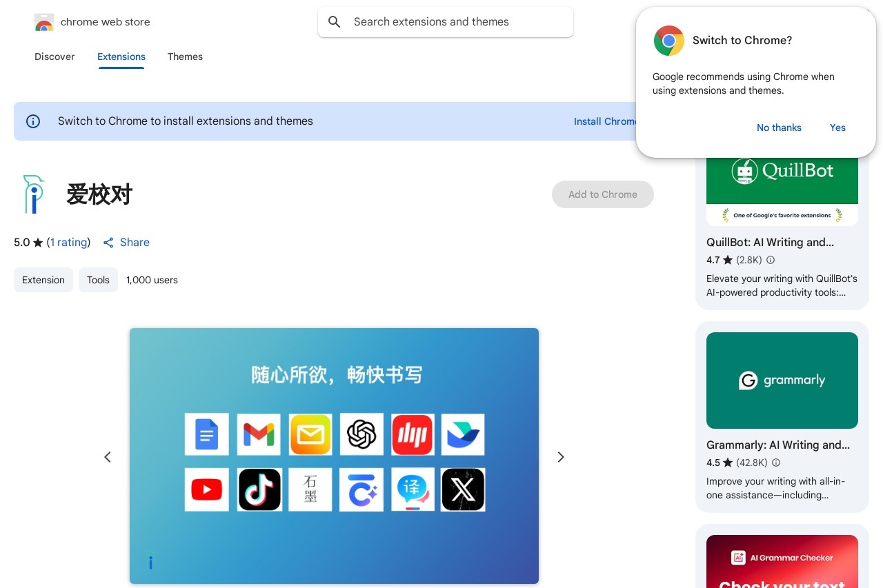
Task: Select the Extensions tab
Action: [x=121, y=57]
